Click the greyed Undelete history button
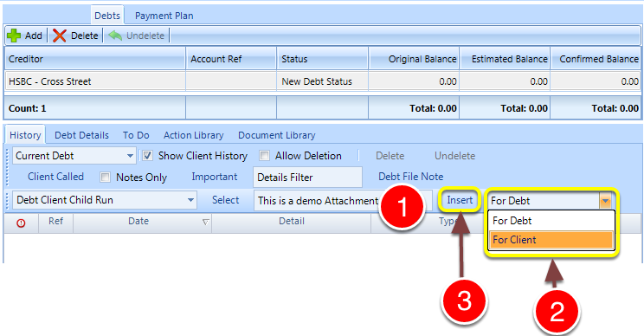The image size is (644, 336). click(x=455, y=156)
